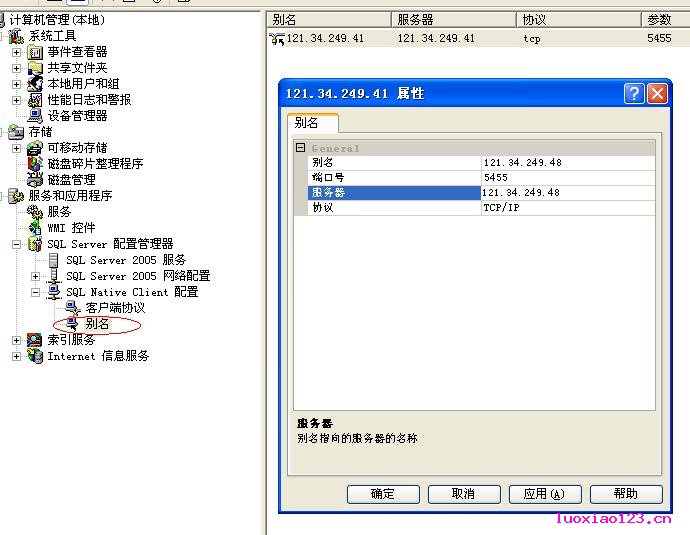The width and height of the screenshot is (690, 535).
Task: Close the 121.34.249.41 properties dialog
Action: point(657,94)
